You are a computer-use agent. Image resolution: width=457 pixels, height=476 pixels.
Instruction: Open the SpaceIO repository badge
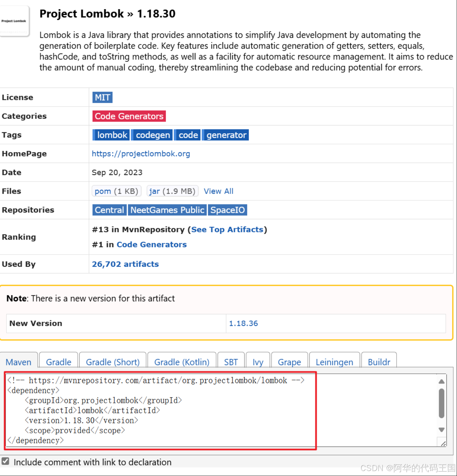(x=227, y=210)
